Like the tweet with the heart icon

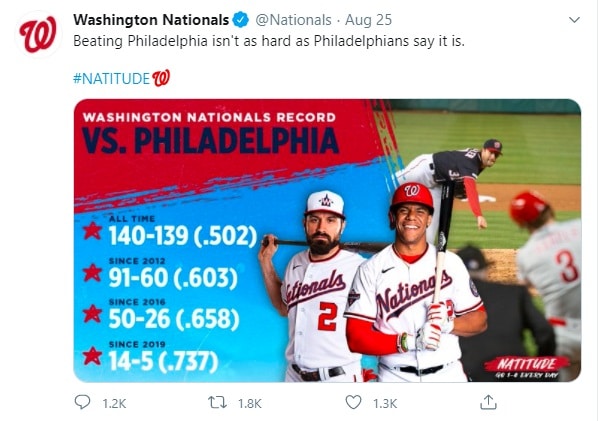tap(353, 402)
